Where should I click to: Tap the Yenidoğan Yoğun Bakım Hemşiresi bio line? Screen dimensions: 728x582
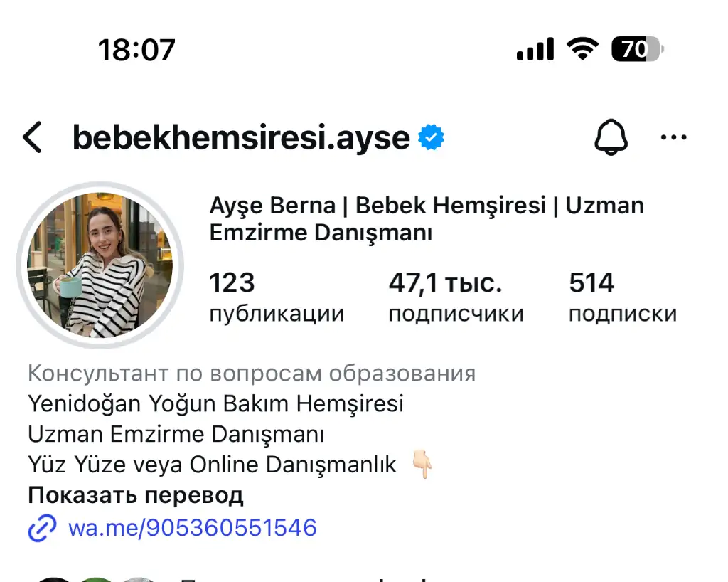tap(215, 403)
